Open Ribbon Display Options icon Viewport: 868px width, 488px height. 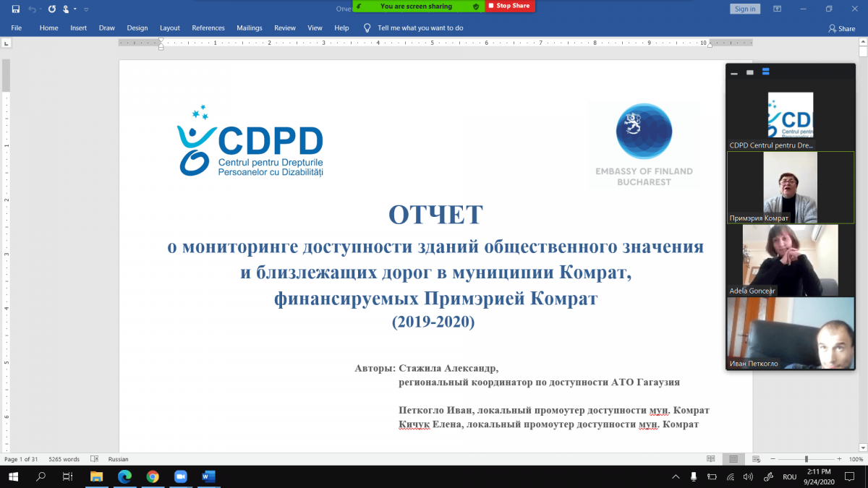point(777,9)
